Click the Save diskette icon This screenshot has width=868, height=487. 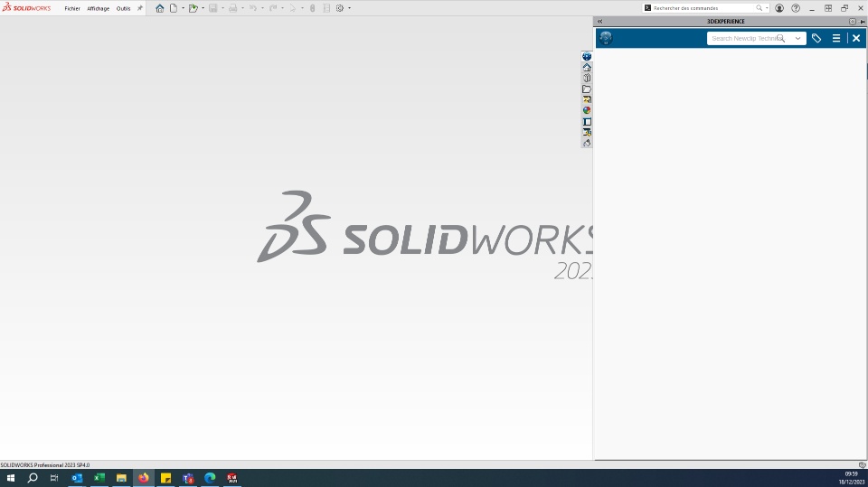(213, 8)
